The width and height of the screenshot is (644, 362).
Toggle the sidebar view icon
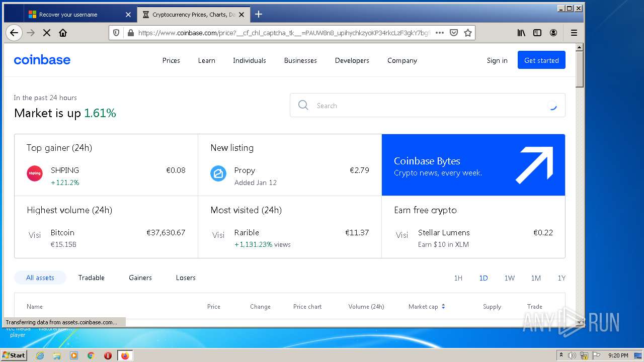coord(537,33)
